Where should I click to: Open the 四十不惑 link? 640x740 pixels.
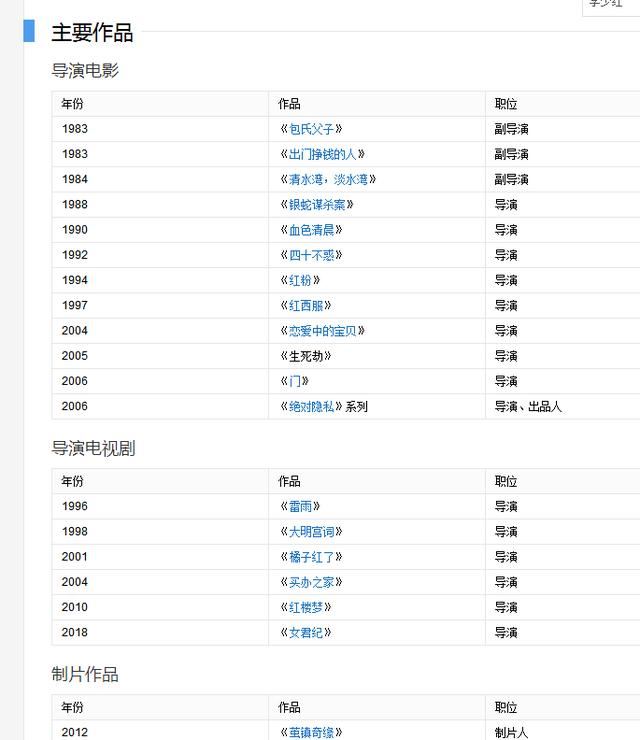pyautogui.click(x=311, y=255)
